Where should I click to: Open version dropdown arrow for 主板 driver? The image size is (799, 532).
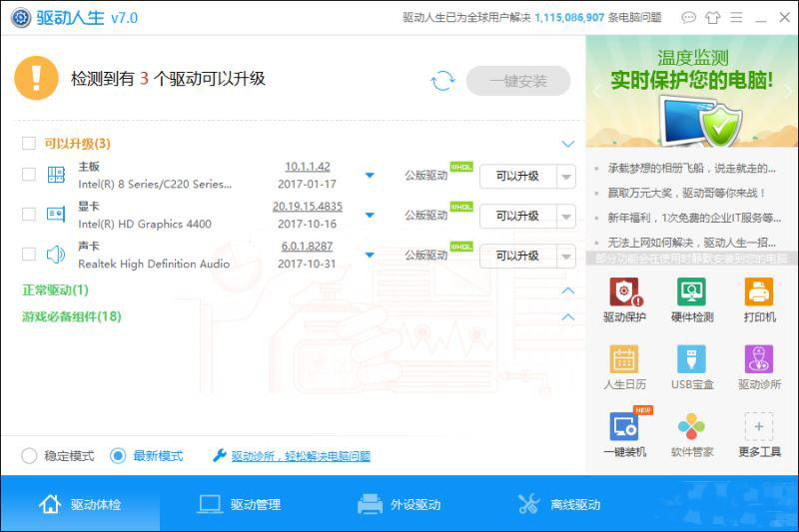[x=370, y=176]
